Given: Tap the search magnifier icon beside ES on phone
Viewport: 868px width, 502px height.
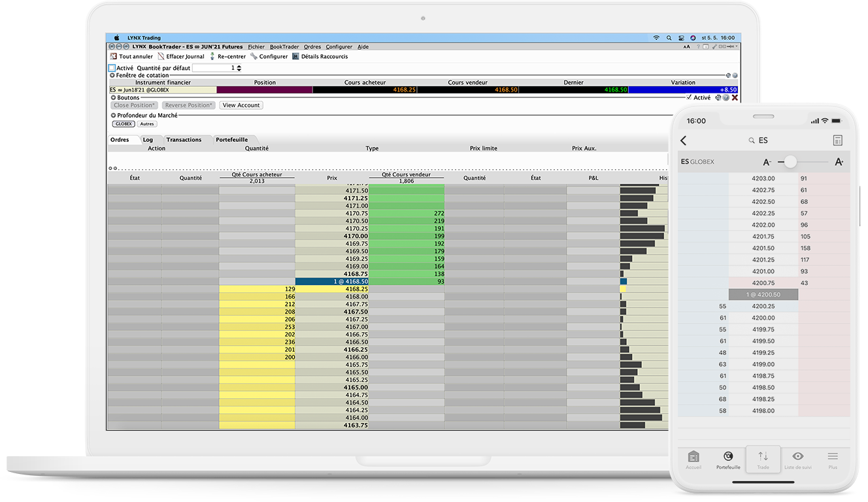Looking at the screenshot, I should pos(752,141).
